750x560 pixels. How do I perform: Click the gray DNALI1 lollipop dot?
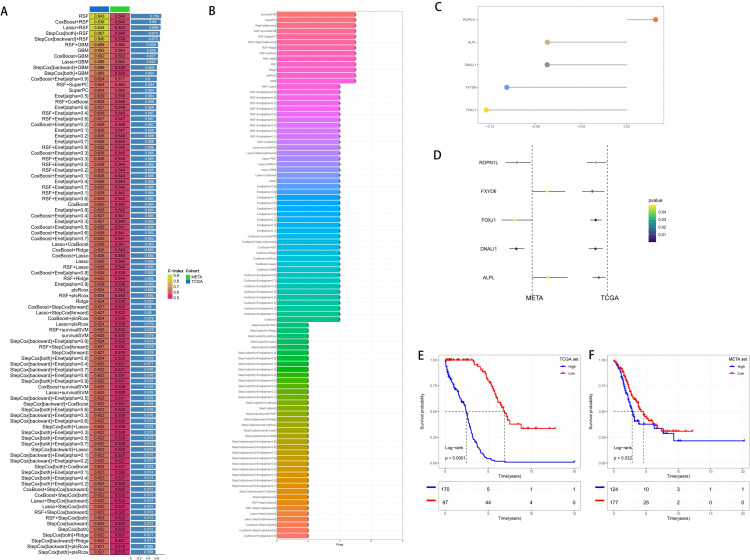pyautogui.click(x=547, y=65)
